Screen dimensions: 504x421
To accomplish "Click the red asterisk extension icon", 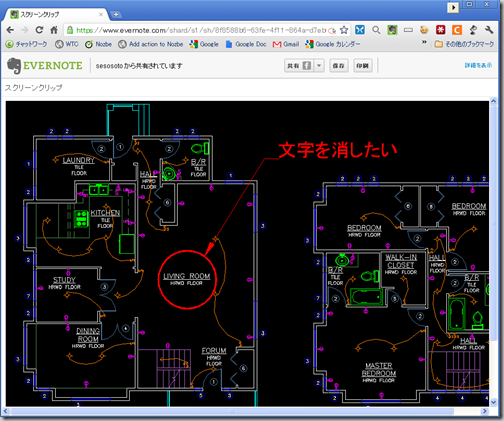I will click(x=441, y=30).
